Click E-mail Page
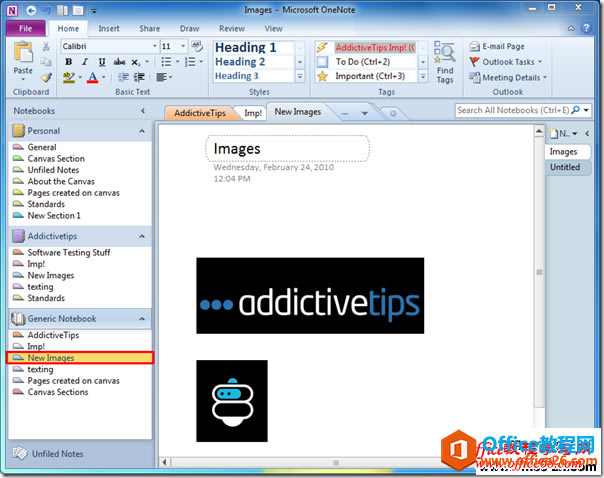Screen dimensions: 604x478 click(497, 47)
